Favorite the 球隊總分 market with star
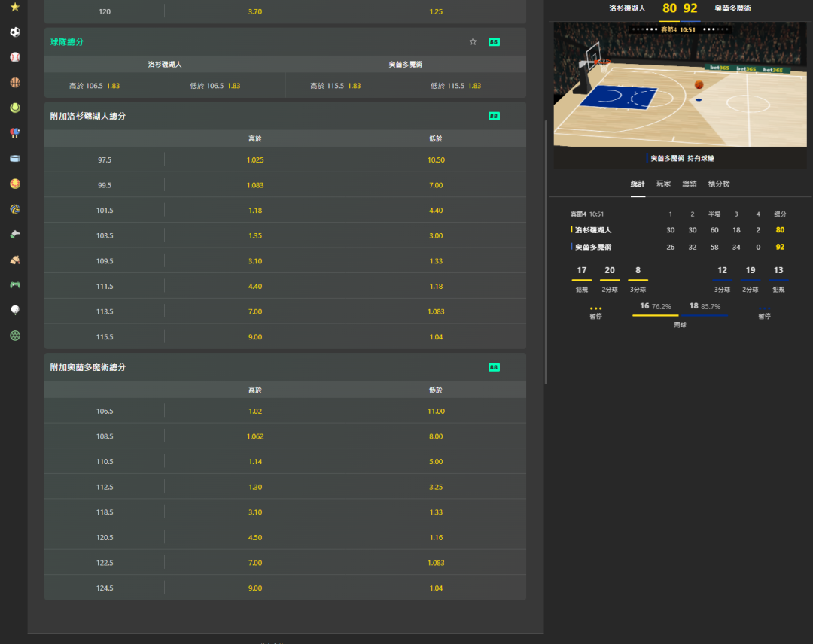This screenshot has width=813, height=644. click(x=473, y=42)
